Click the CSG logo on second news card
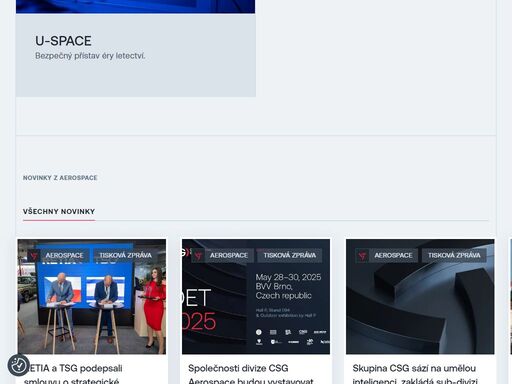The image size is (512, 384). pyautogui.click(x=198, y=256)
